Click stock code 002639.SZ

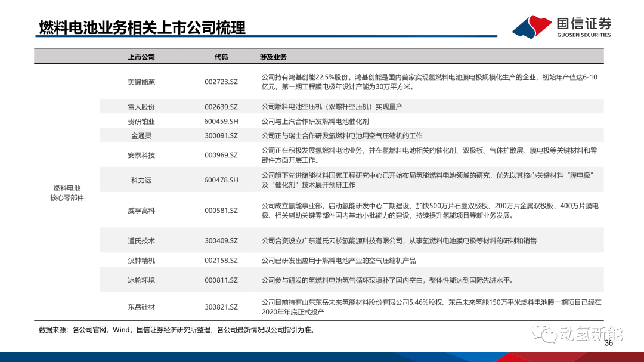[x=221, y=107]
